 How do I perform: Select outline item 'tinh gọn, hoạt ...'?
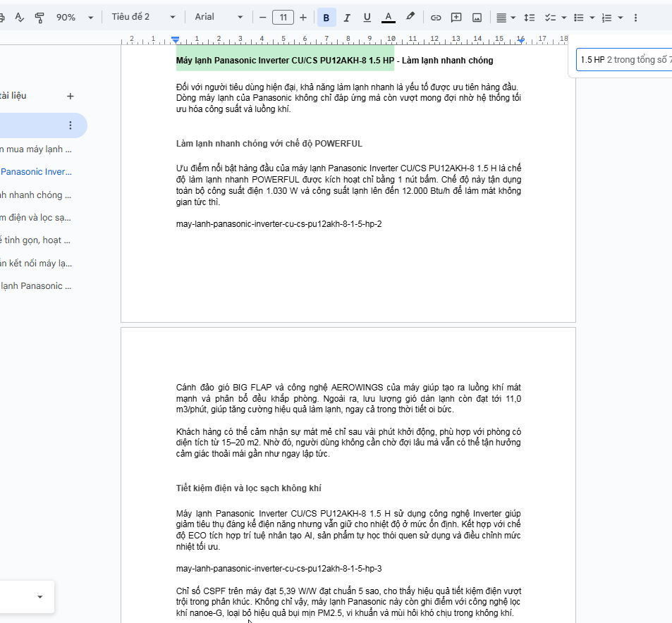[x=36, y=240]
